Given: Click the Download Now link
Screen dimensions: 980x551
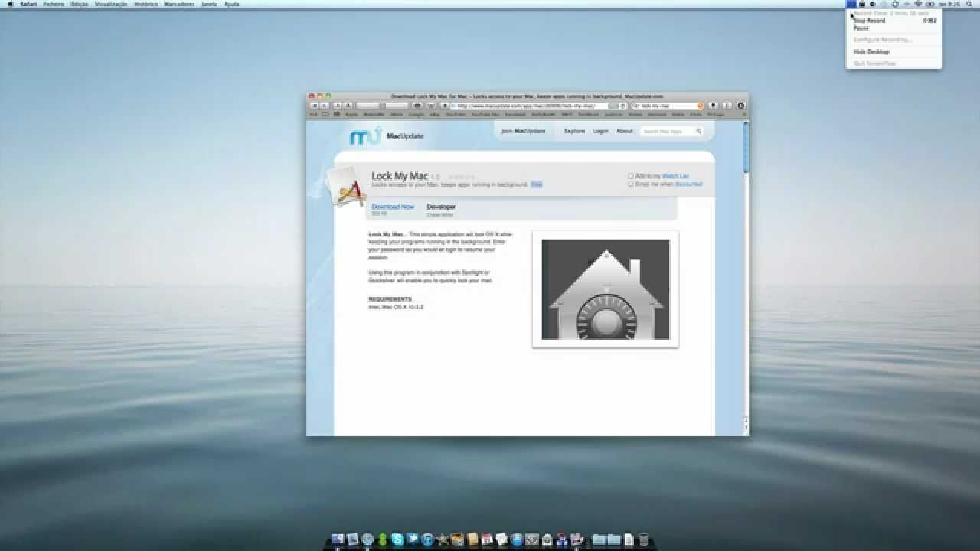Looking at the screenshot, I should point(393,207).
